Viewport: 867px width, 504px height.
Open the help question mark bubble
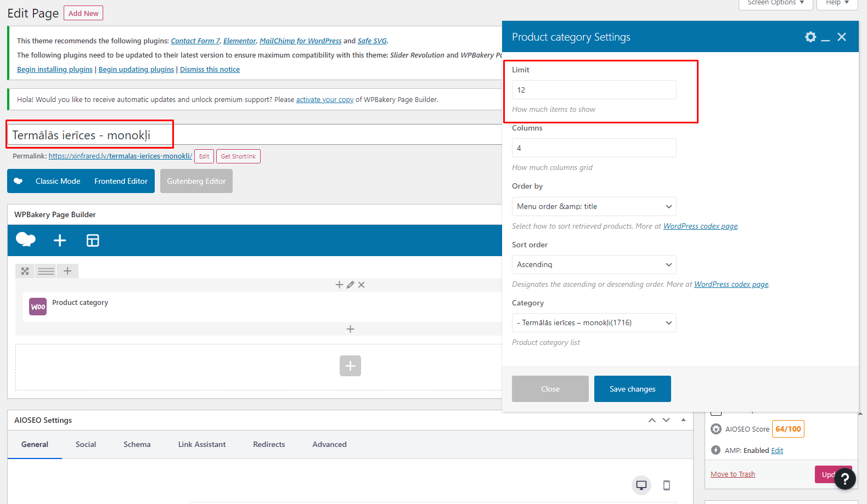pos(845,478)
